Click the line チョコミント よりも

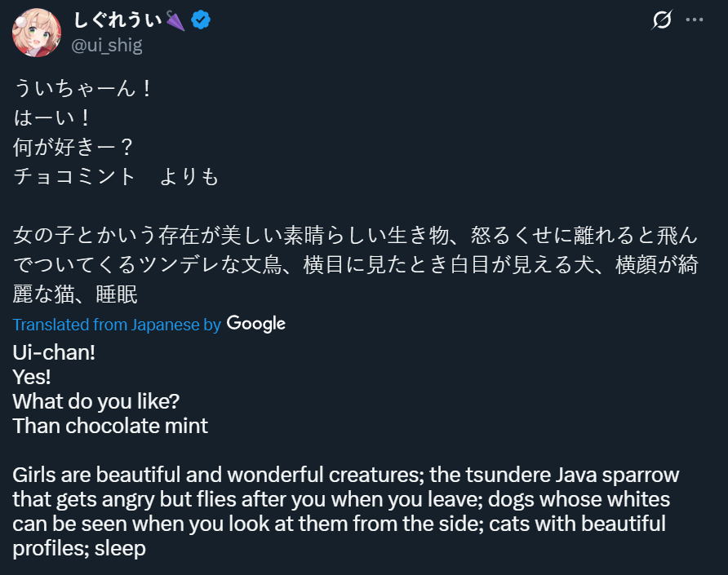click(x=117, y=176)
